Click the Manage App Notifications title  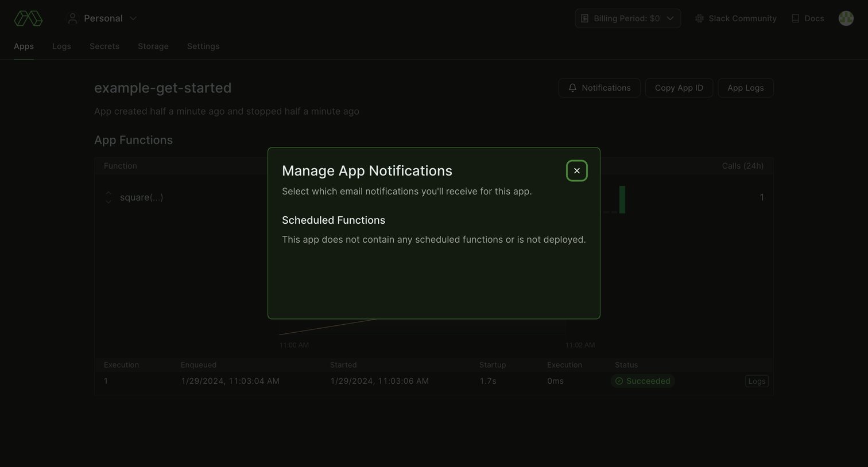pyautogui.click(x=367, y=171)
